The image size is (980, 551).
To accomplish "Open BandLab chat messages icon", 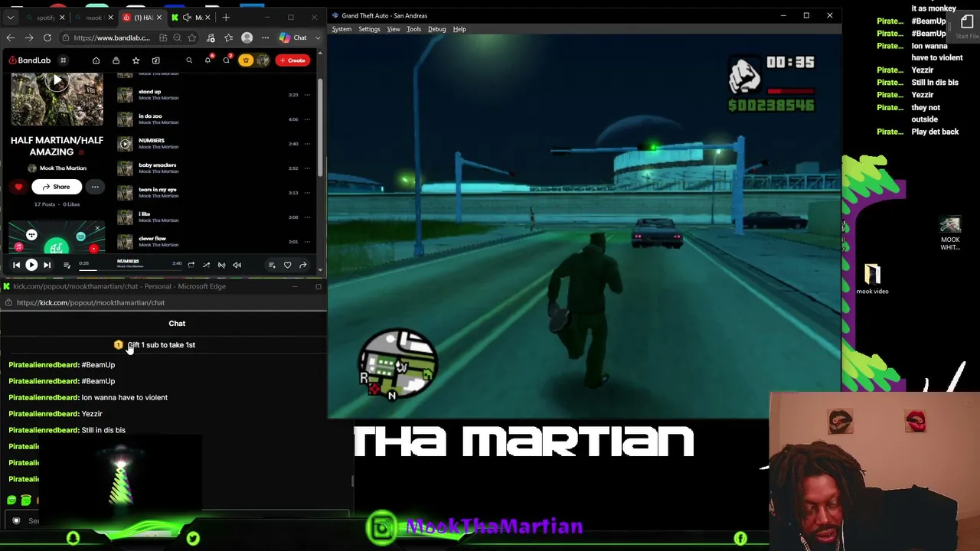I will coord(226,60).
